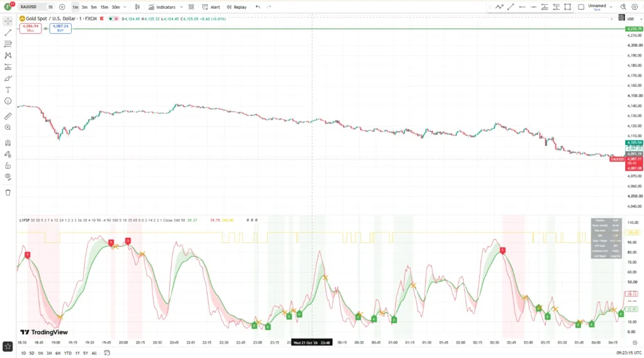Select the 5m timeframe
The width and height of the screenshot is (644, 358).
click(x=94, y=7)
